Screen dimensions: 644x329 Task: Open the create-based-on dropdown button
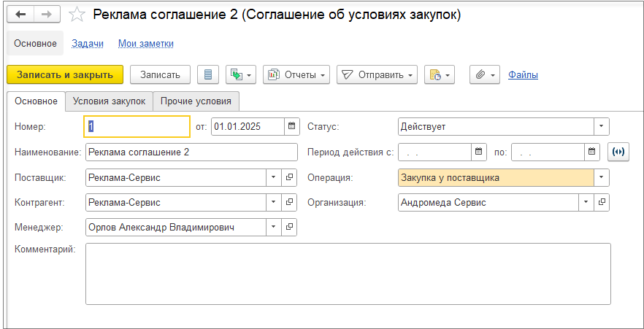240,74
